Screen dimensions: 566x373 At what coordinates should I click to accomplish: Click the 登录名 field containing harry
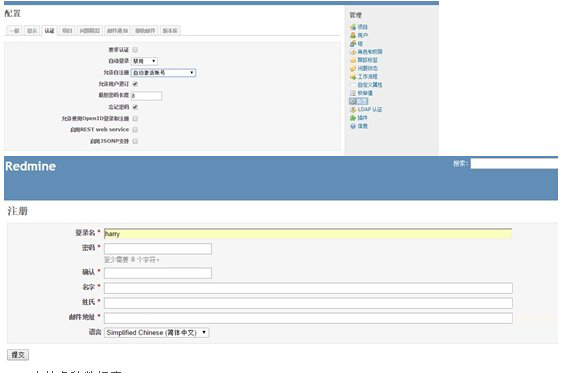(308, 234)
